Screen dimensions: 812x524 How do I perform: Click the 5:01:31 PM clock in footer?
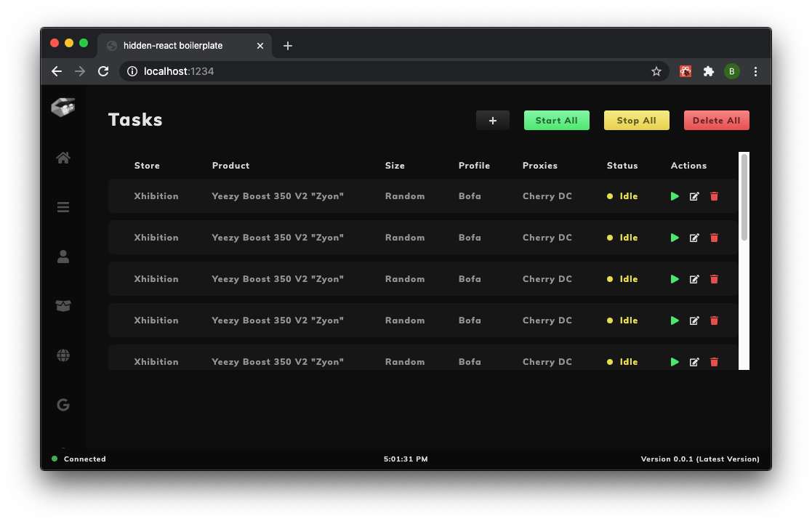406,459
